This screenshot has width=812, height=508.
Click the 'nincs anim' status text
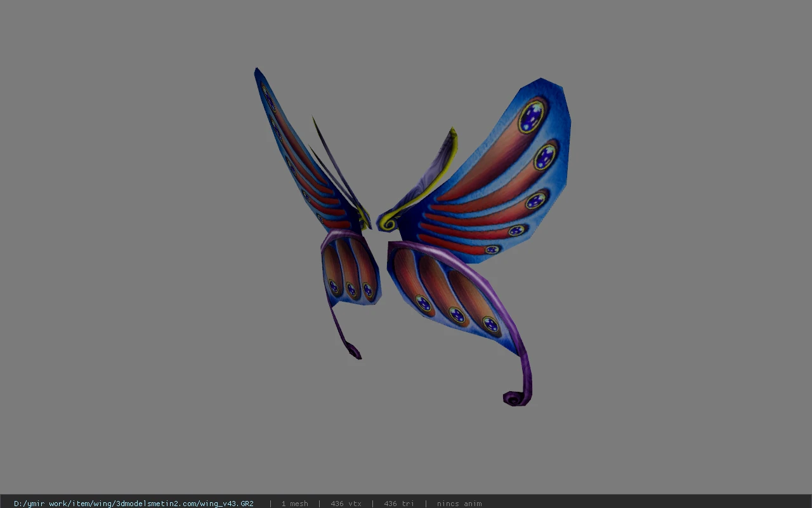pos(459,504)
